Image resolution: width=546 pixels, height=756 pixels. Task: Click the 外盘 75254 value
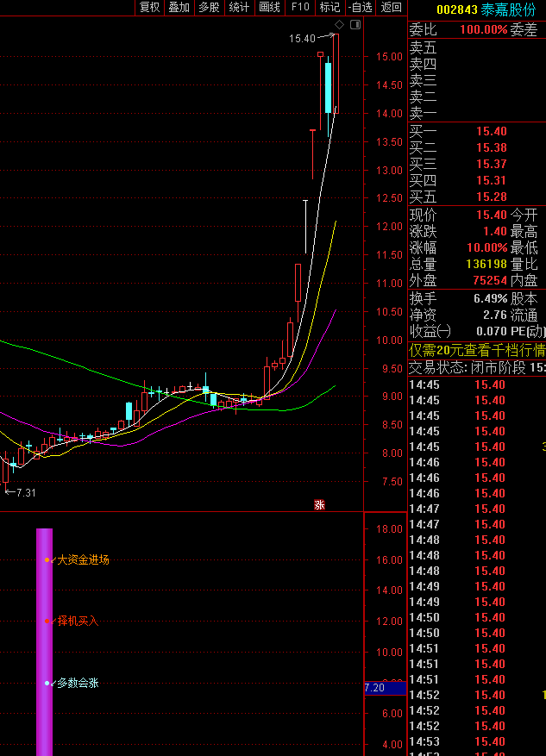click(490, 280)
